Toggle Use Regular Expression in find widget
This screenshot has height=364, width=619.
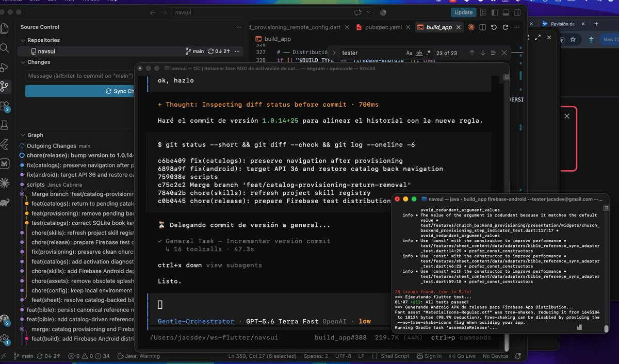click(x=429, y=53)
